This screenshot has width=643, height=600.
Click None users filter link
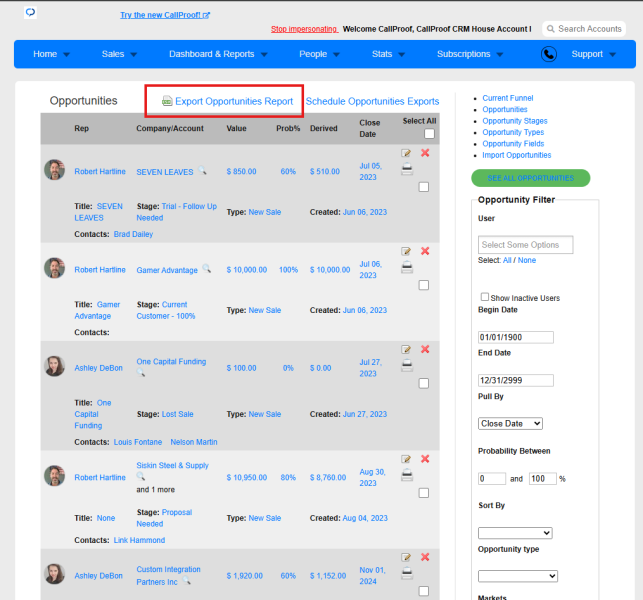[527, 260]
